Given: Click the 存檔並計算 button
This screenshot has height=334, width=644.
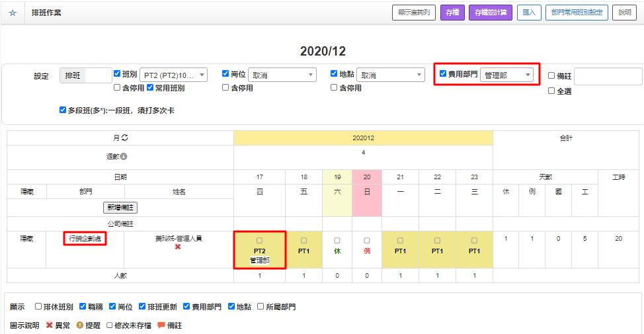Looking at the screenshot, I should tap(491, 13).
